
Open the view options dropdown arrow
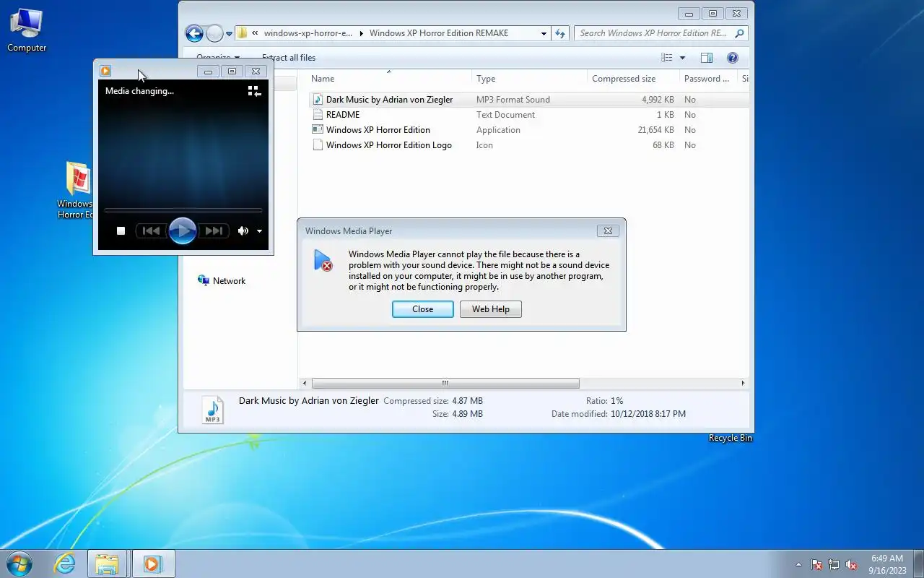coord(682,58)
